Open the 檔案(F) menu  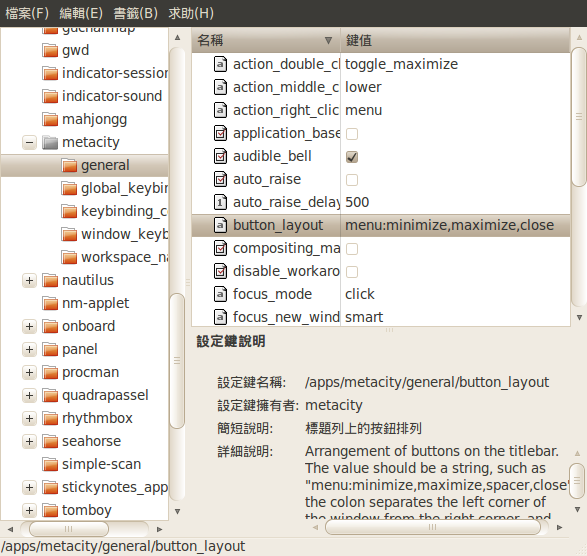click(x=27, y=13)
